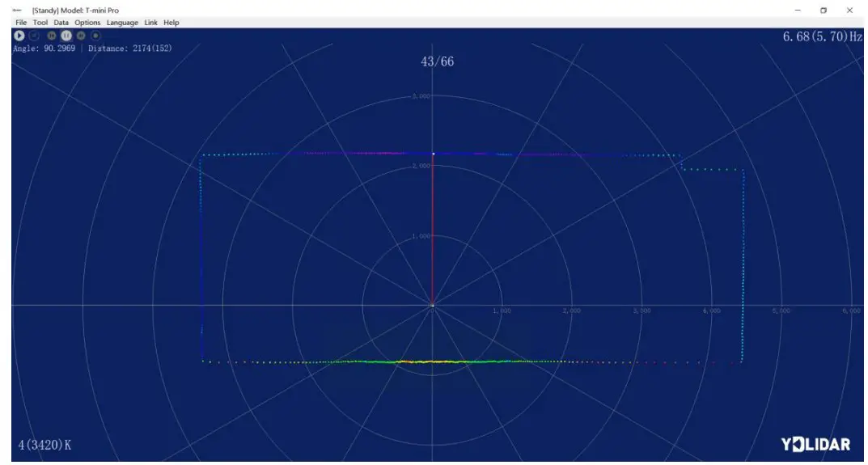Click the application icon in title bar
The image size is (868, 465).
pyautogui.click(x=17, y=10)
